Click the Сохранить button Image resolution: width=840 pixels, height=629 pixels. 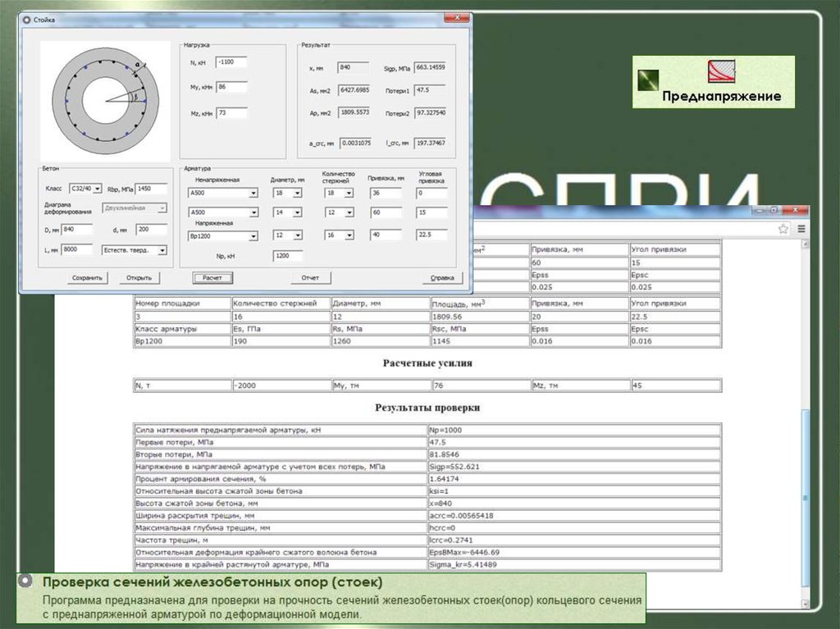[87, 278]
